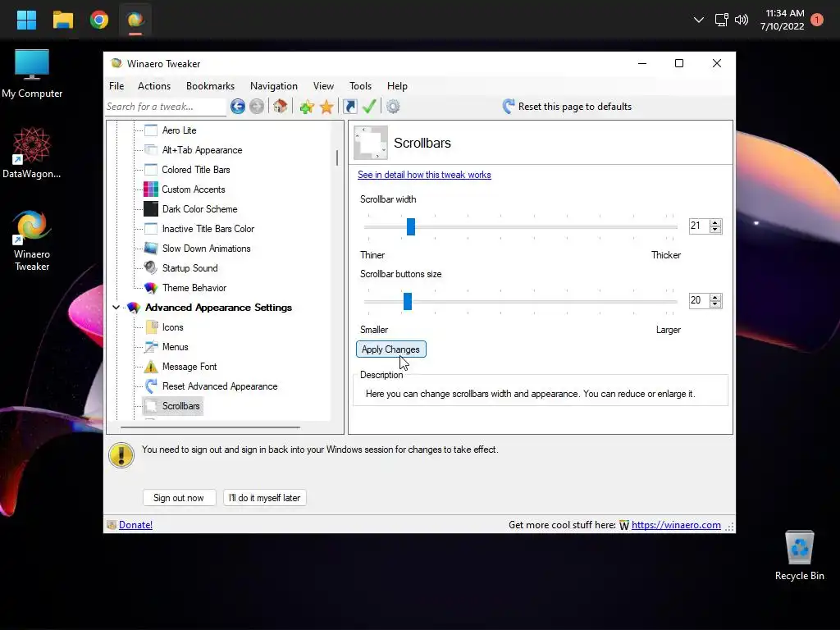Open Colored Title Bars tweak

(x=195, y=170)
